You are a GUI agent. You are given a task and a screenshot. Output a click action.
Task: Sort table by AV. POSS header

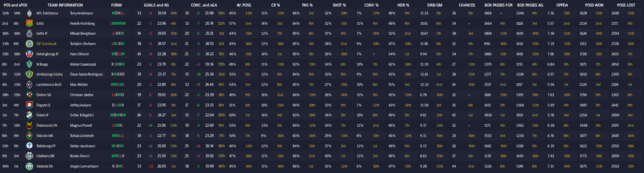tap(244, 5)
